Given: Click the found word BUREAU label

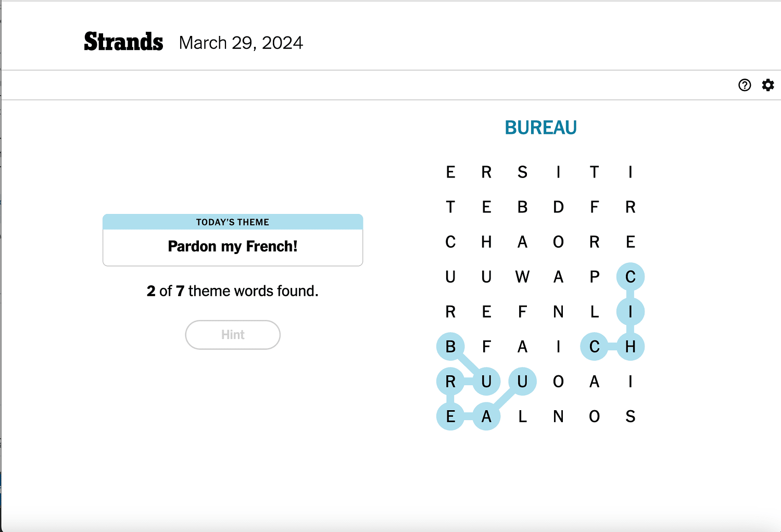Looking at the screenshot, I should (x=540, y=127).
